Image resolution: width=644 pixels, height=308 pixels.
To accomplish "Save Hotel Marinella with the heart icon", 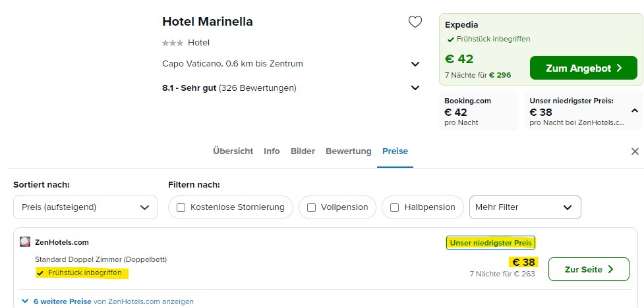I will 415,22.
